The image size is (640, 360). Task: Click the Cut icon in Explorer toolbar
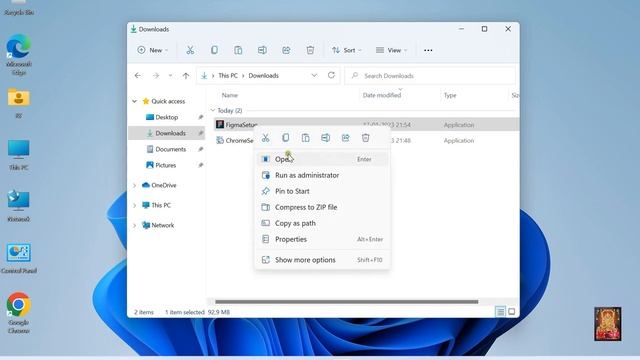[x=190, y=50]
